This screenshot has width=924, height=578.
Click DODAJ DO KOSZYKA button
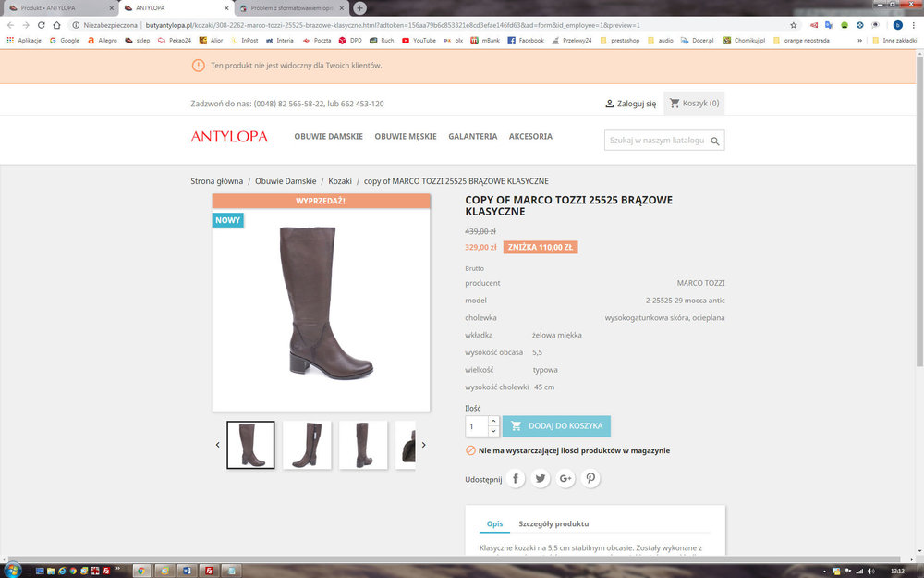click(x=556, y=425)
